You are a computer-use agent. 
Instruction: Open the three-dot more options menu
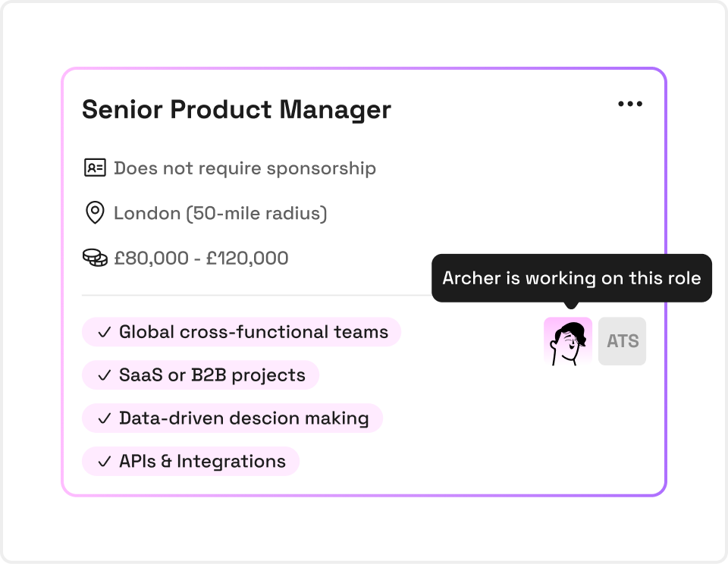[630, 104]
